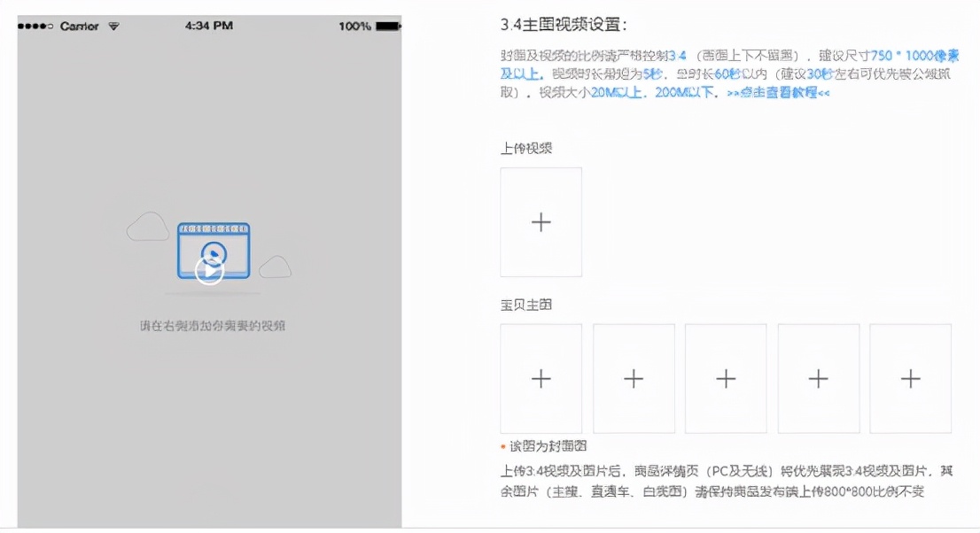980x533 pixels.
Task: Click the fourth 宝贝主图 upload plus icon
Action: point(817,378)
